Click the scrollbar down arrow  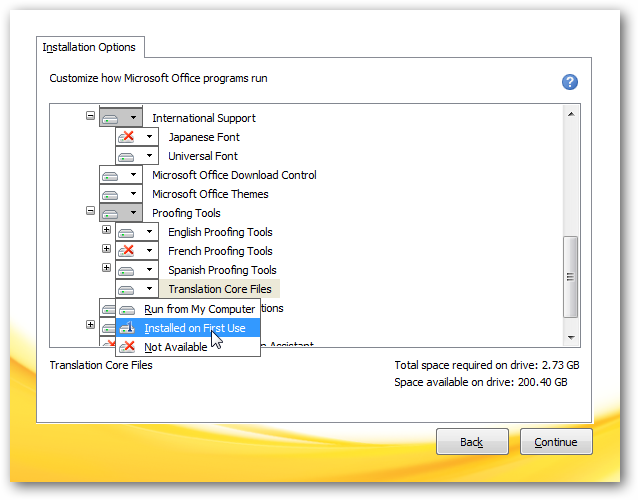(x=571, y=337)
